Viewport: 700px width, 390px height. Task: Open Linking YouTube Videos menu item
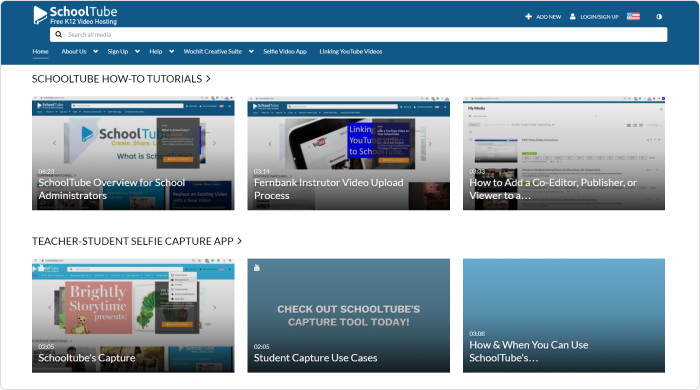(x=351, y=51)
